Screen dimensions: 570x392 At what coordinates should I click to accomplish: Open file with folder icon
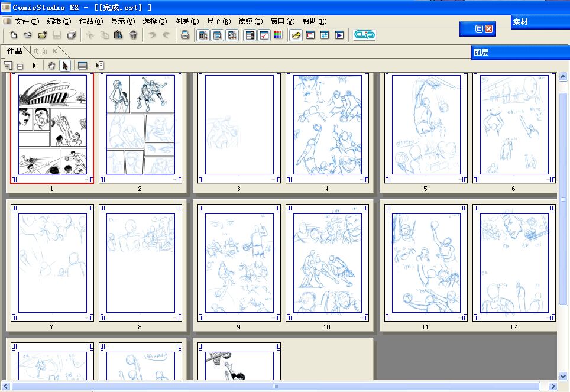point(42,35)
